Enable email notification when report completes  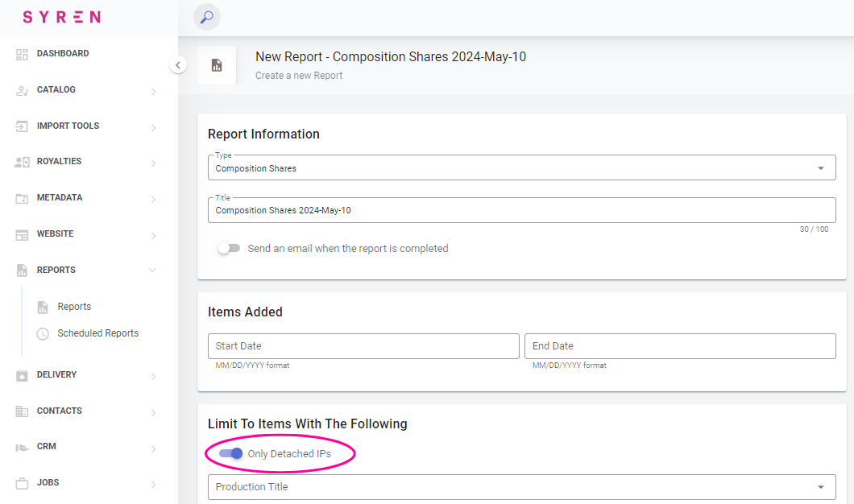click(229, 249)
